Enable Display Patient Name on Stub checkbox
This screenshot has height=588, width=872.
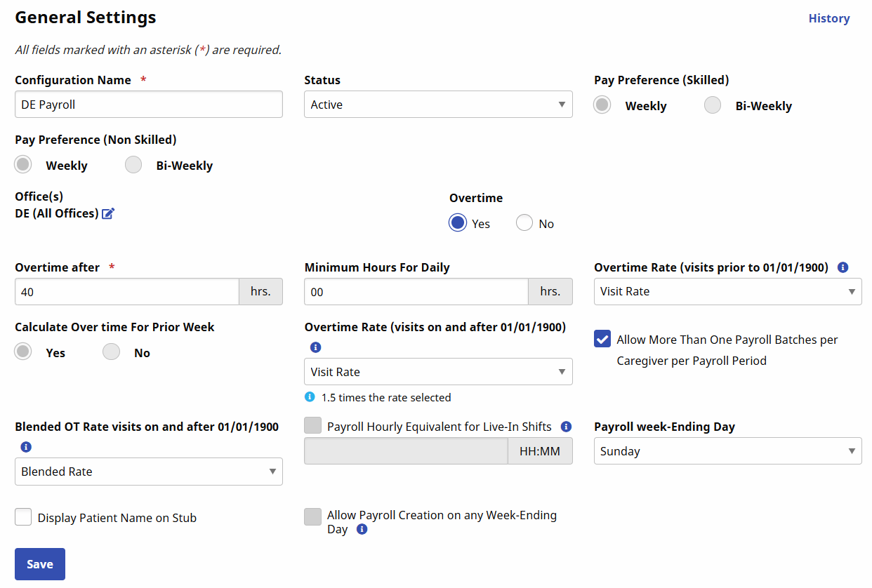(x=23, y=518)
